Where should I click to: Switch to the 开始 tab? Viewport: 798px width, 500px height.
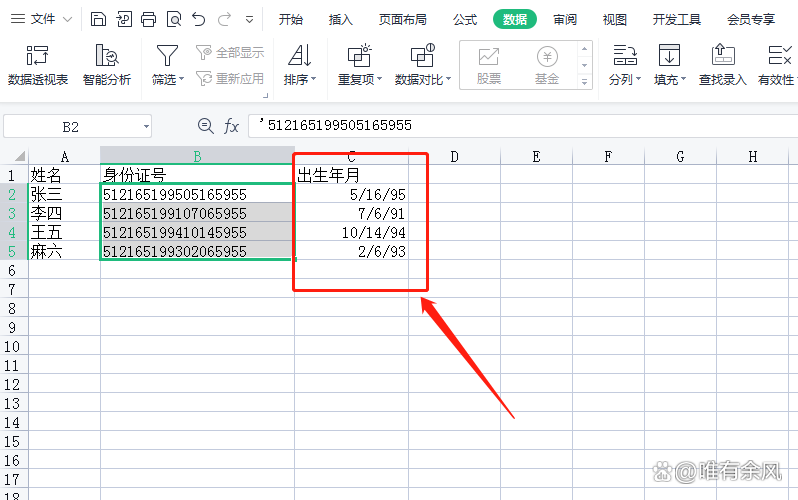coord(291,20)
